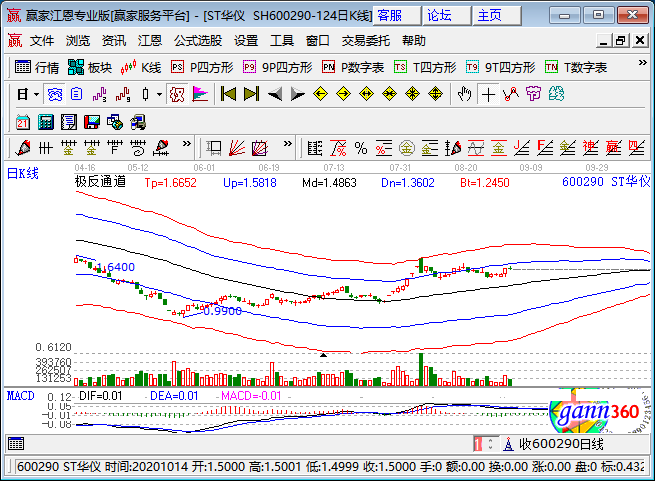The height and width of the screenshot is (481, 655).
Task: Adjust the stepper next to 收600290日线
Action: (490, 444)
